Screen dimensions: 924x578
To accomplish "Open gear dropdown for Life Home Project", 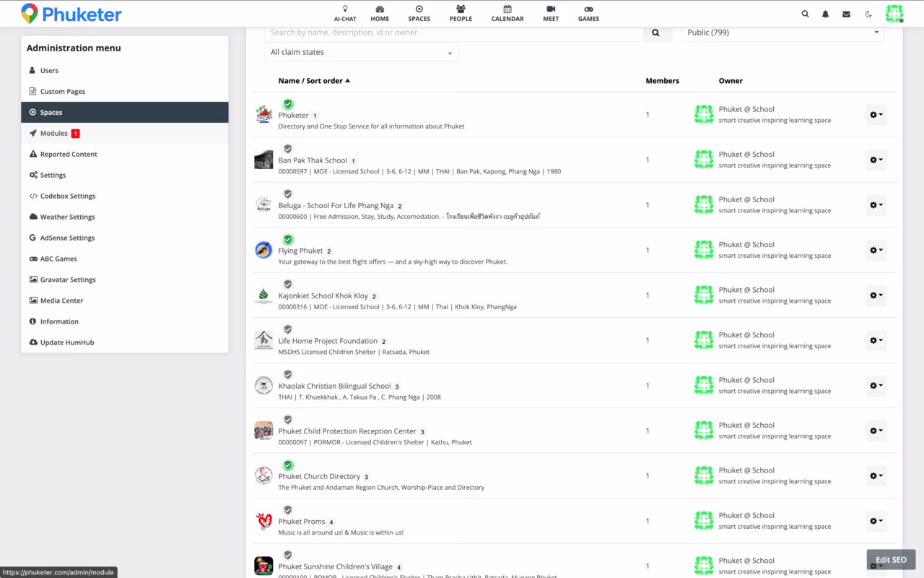I will pos(876,340).
